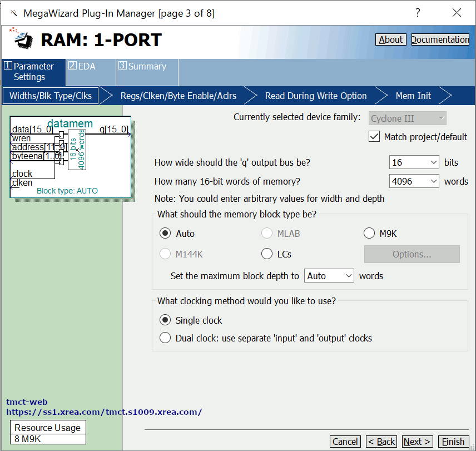The height and width of the screenshot is (451, 476).
Task: Click the Finish button
Action: 453,442
